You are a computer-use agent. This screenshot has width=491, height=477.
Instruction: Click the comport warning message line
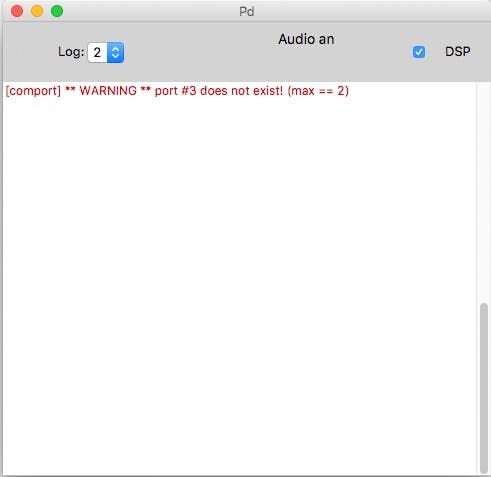pyautogui.click(x=177, y=91)
